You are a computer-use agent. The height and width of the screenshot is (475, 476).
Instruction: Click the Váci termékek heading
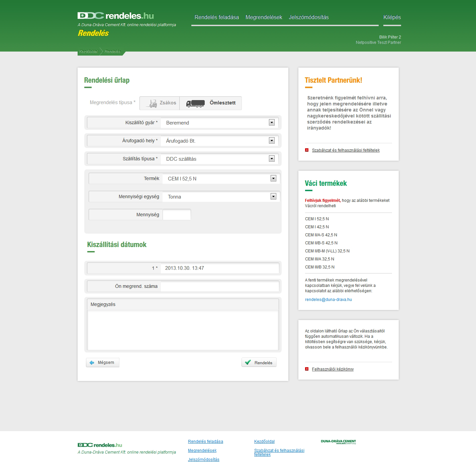326,183
